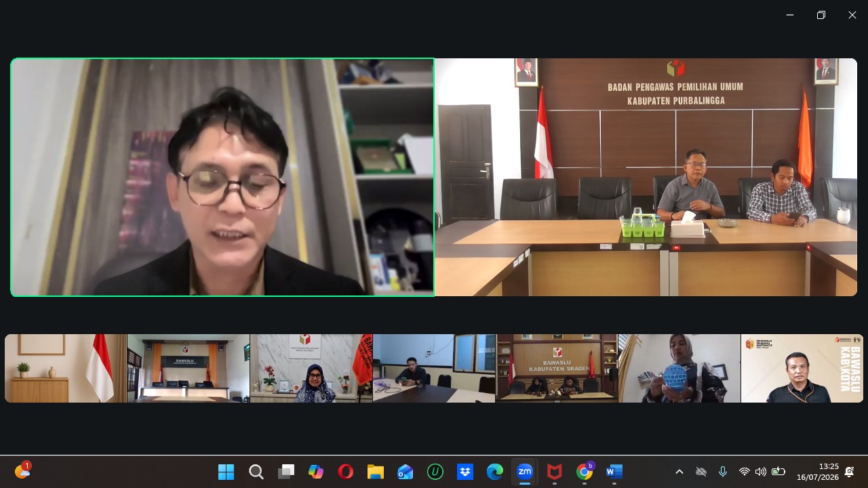
Task: Select the Bawaslu Kab/Kota virtual background thumbnail
Action: point(802,368)
